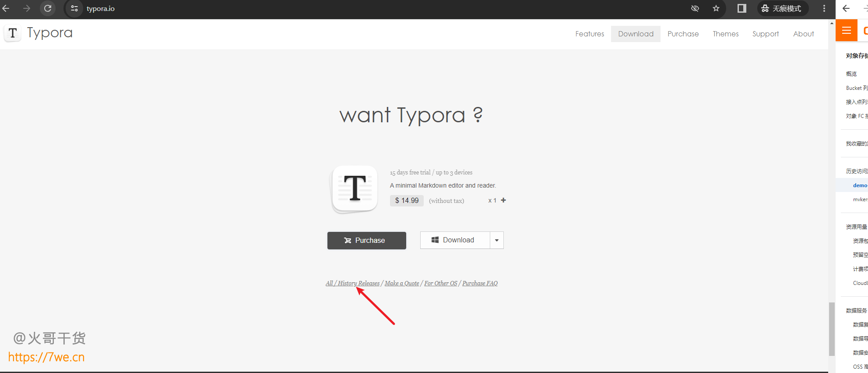The width and height of the screenshot is (868, 373).
Task: Select the demo history entry in right sidebar
Action: [860, 185]
